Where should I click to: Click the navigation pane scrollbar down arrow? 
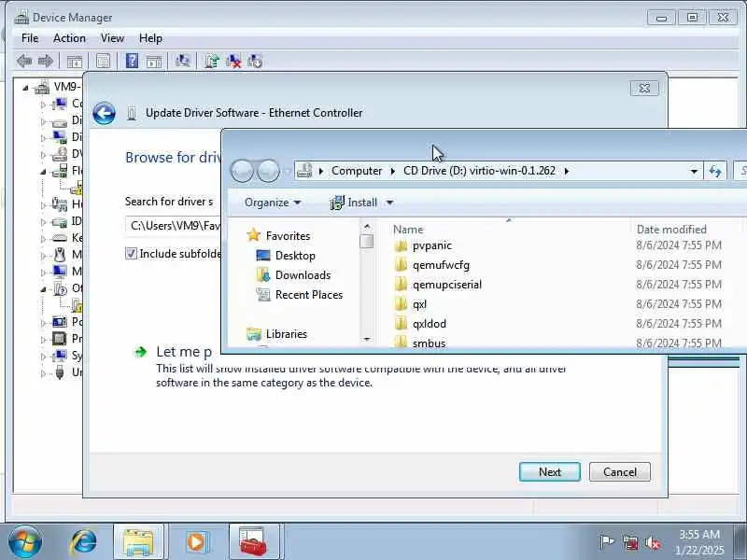pyautogui.click(x=367, y=339)
